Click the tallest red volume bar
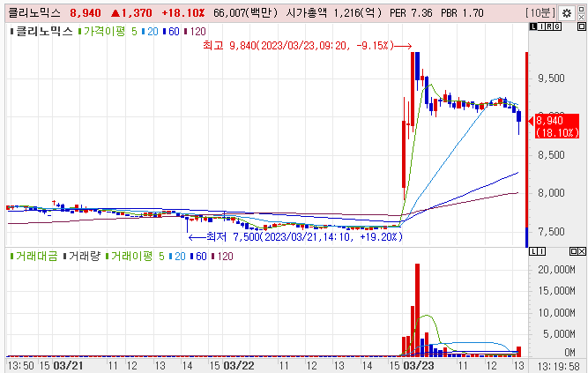Image resolution: width=588 pixels, height=373 pixels. pos(417,310)
